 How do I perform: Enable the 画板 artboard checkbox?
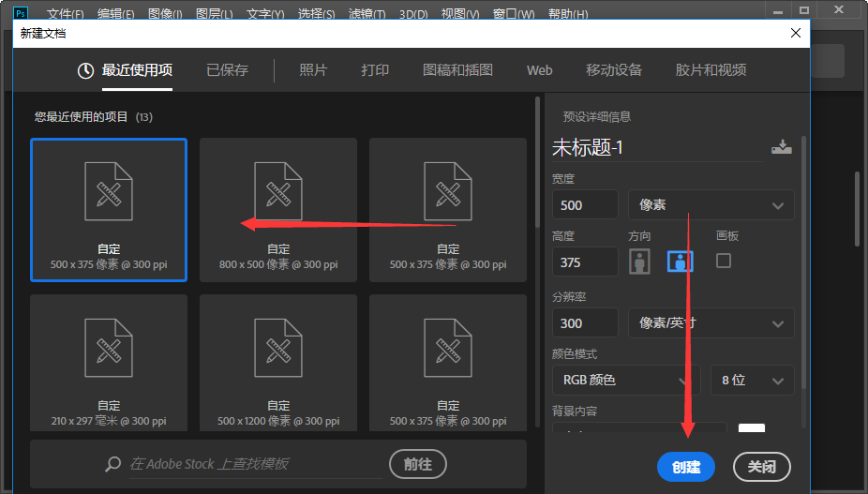tap(724, 261)
